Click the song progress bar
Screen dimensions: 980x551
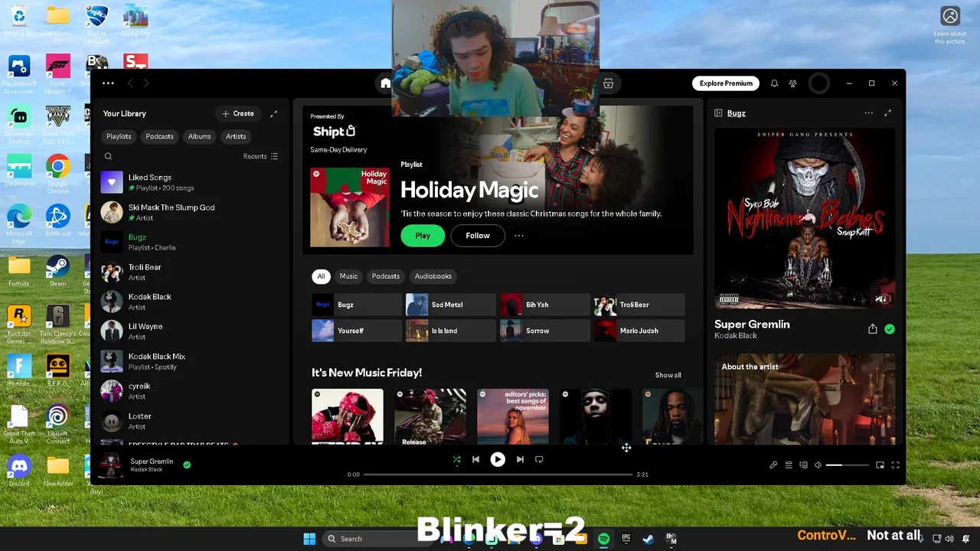[x=498, y=474]
